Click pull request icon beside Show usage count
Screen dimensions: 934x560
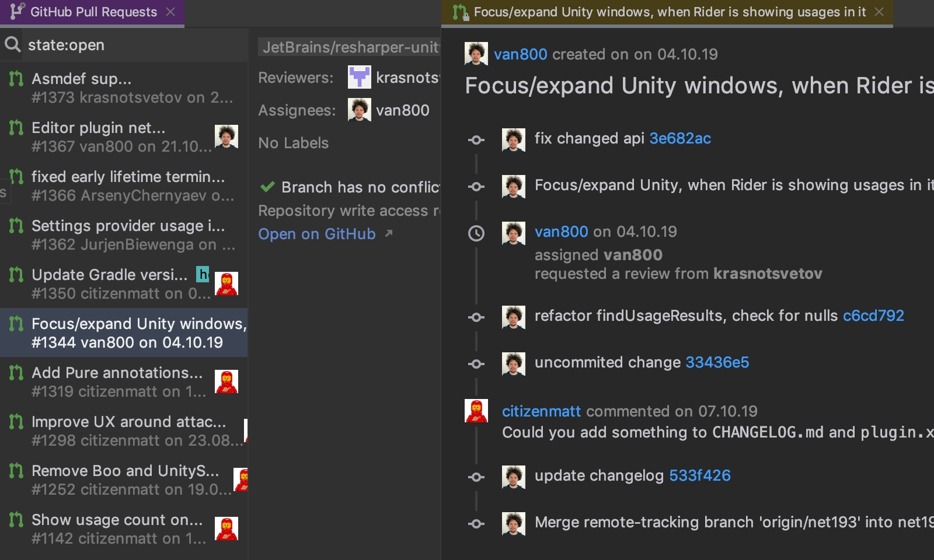(16, 519)
